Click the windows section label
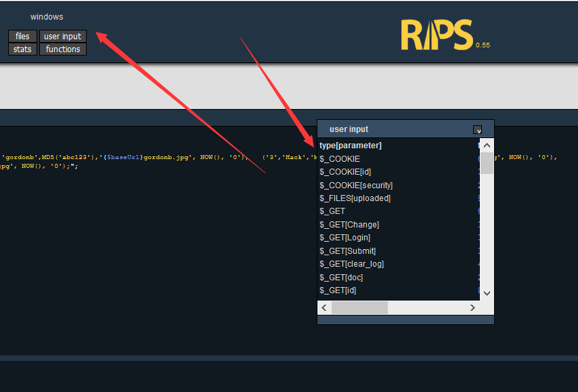The width and height of the screenshot is (578, 392). 47,17
